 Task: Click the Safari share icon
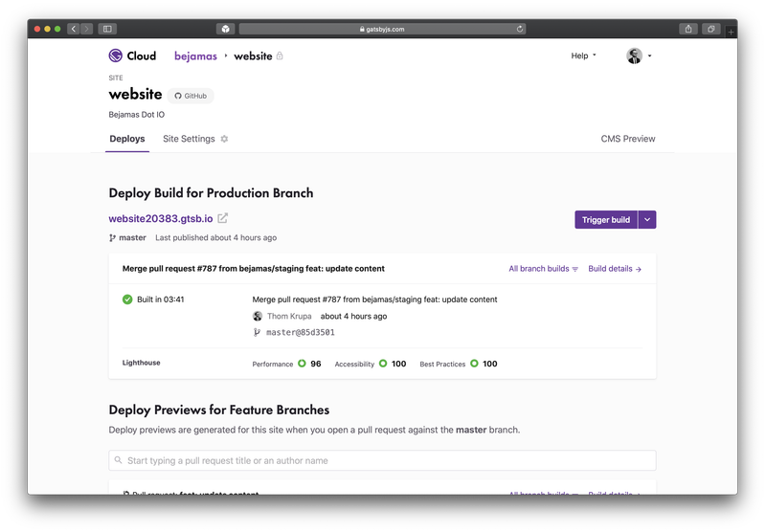pos(687,29)
